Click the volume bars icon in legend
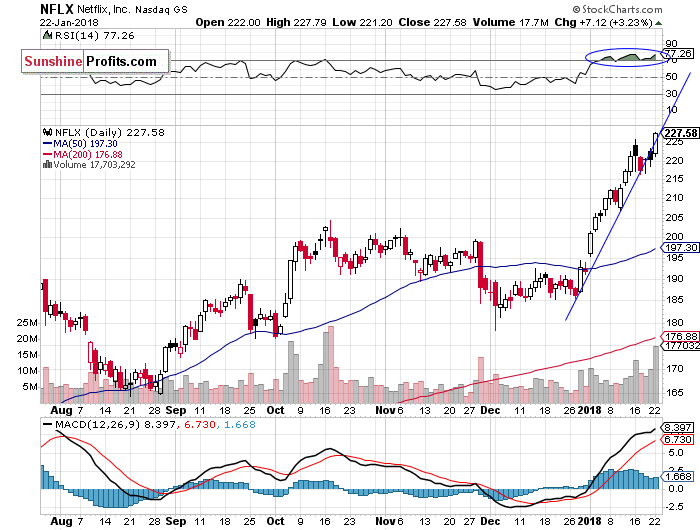Viewport: 700px width, 530px height. pyautogui.click(x=47, y=164)
